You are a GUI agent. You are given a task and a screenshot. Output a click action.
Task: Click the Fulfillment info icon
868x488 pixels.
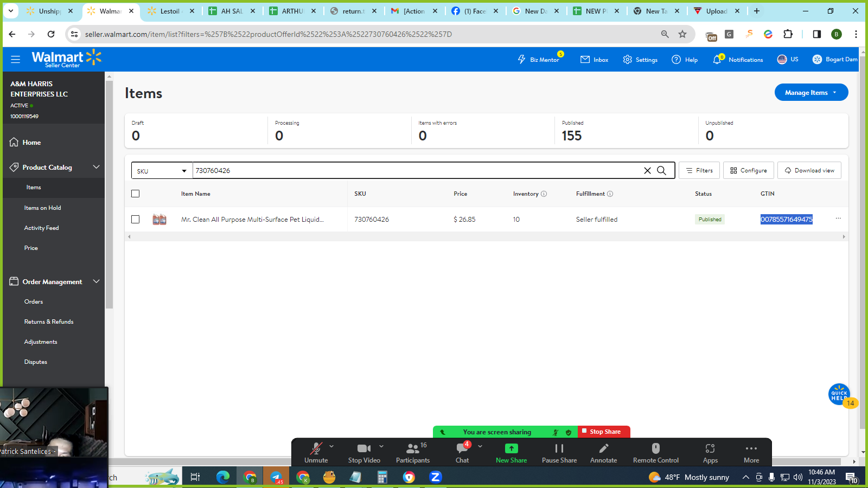pos(610,194)
